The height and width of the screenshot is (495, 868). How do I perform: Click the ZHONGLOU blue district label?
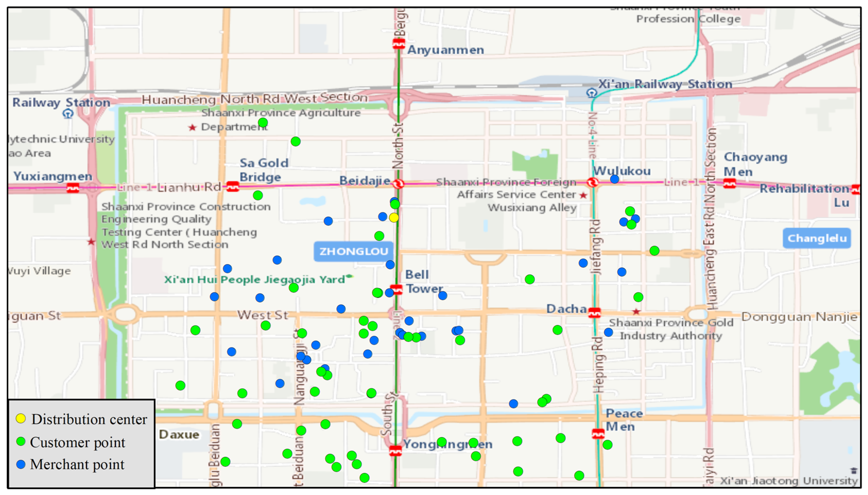point(353,252)
